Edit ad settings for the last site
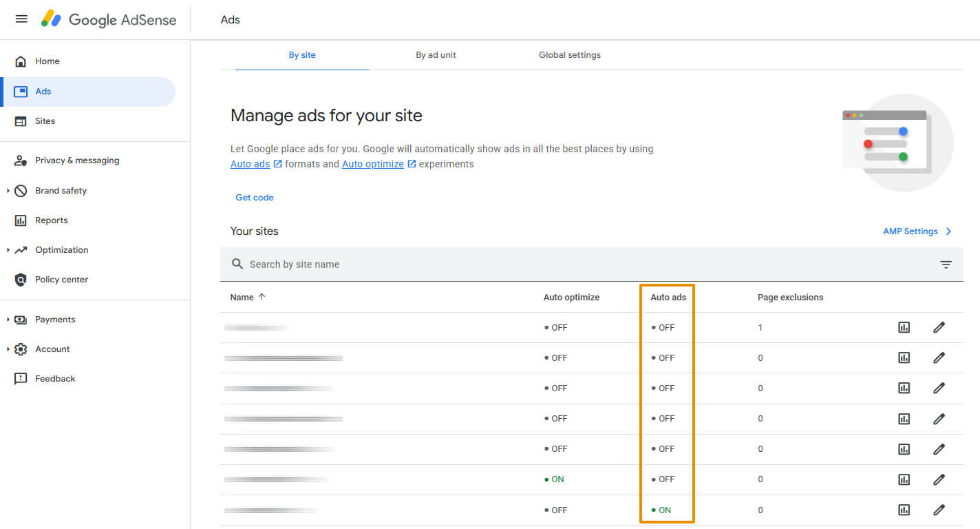 pyautogui.click(x=939, y=510)
